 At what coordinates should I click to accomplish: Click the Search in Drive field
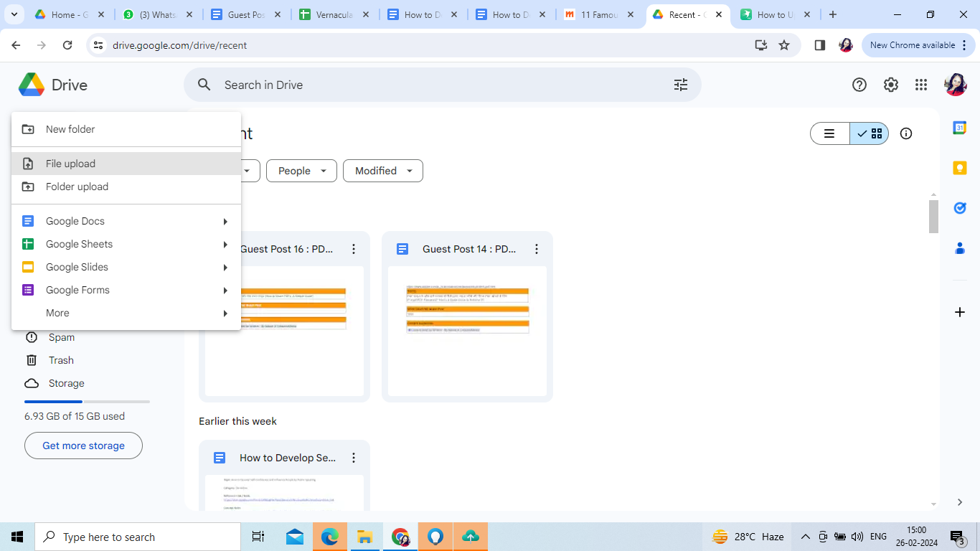tap(430, 85)
